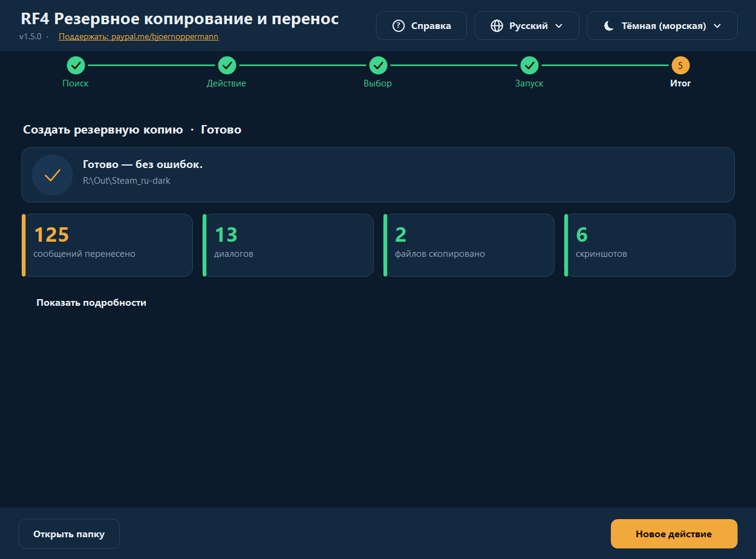Click the moon icon in theme selector
The width and height of the screenshot is (756, 559).
click(x=609, y=26)
